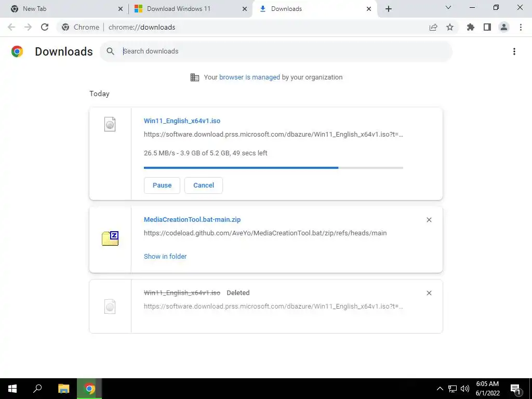Open Chrome's three-dot main menu
This screenshot has height=399, width=532.
[521, 27]
